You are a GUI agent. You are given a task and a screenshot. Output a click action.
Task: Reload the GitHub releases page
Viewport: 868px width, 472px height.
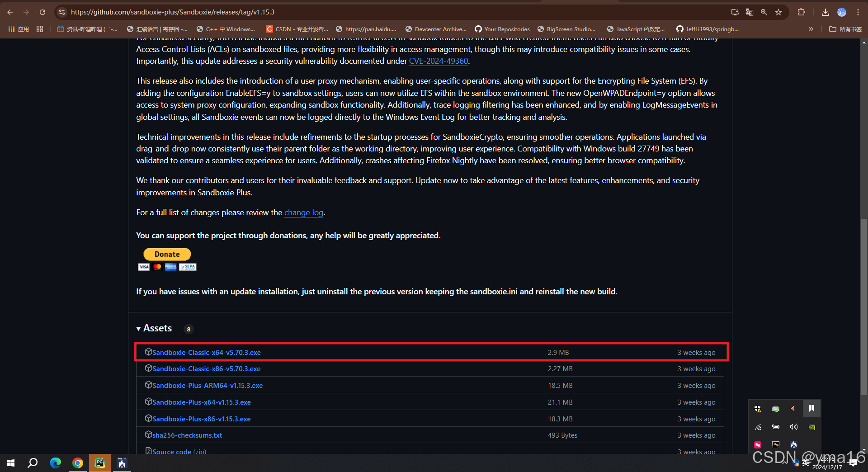click(x=42, y=12)
